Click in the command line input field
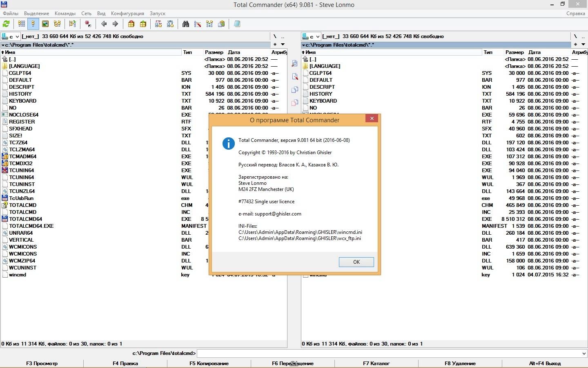This screenshot has width=588, height=368. 389,353
